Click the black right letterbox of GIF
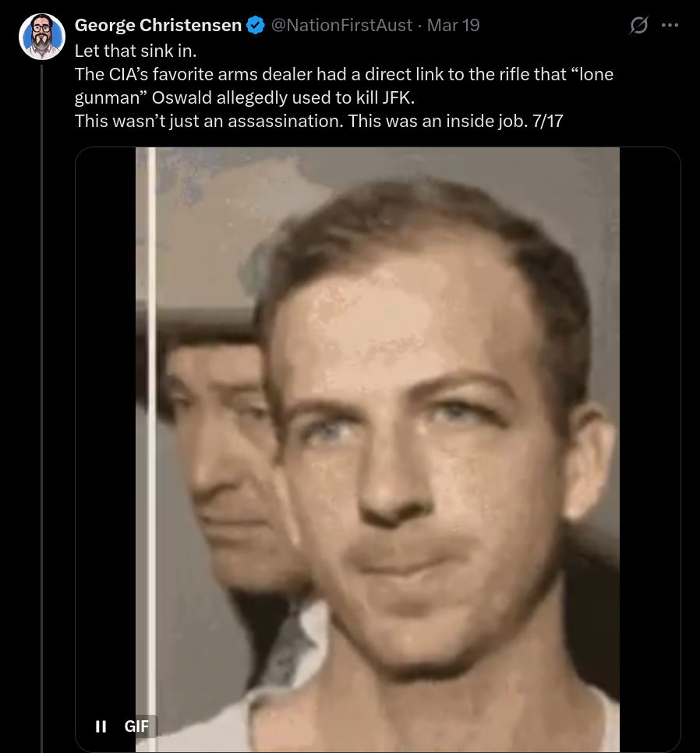This screenshot has height=753, width=700. click(x=649, y=450)
